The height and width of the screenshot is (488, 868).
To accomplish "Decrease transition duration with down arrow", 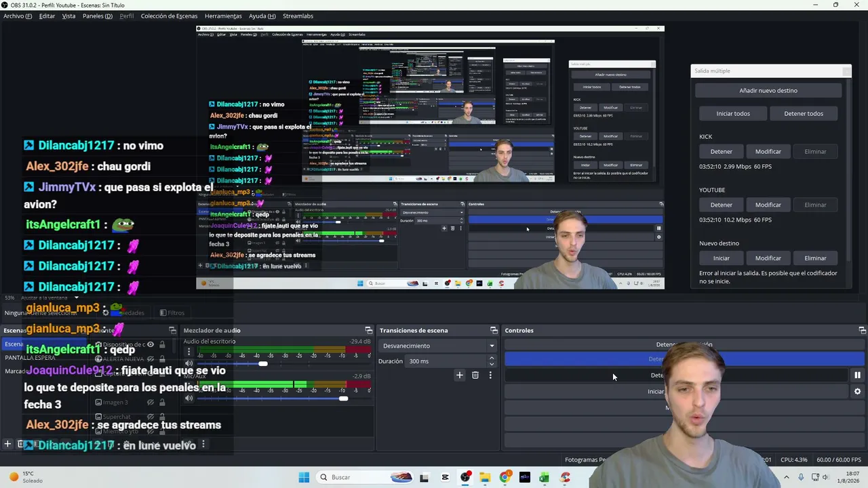I will (x=492, y=365).
